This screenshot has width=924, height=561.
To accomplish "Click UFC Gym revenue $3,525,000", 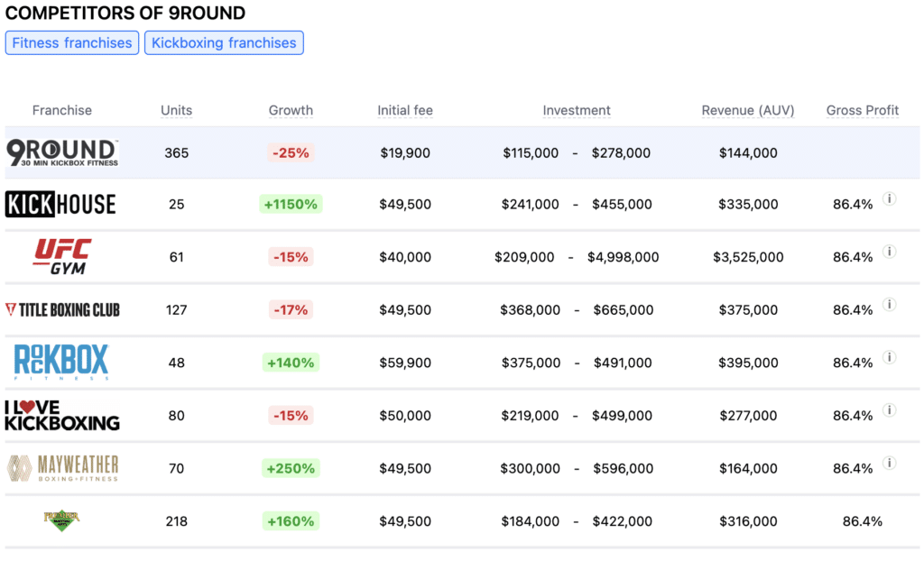I will 748,257.
